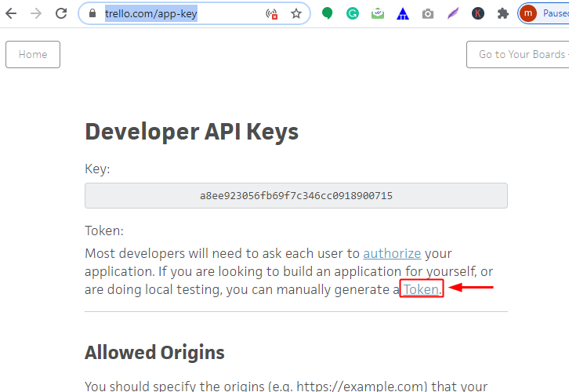
Task: Click the Developer API Keys heading
Action: click(x=191, y=132)
